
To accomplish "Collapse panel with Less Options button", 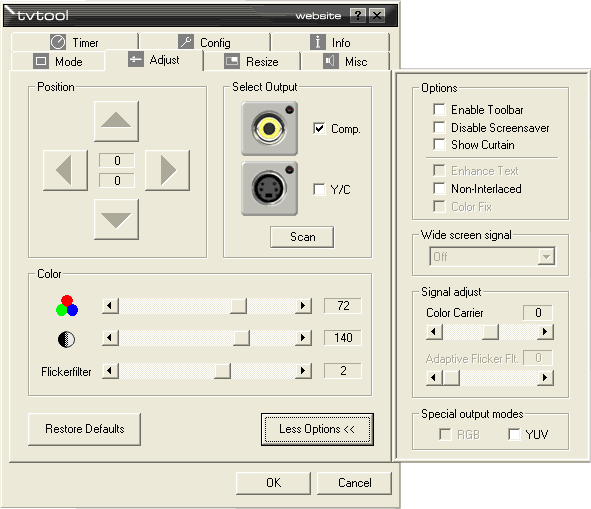I will point(317,429).
